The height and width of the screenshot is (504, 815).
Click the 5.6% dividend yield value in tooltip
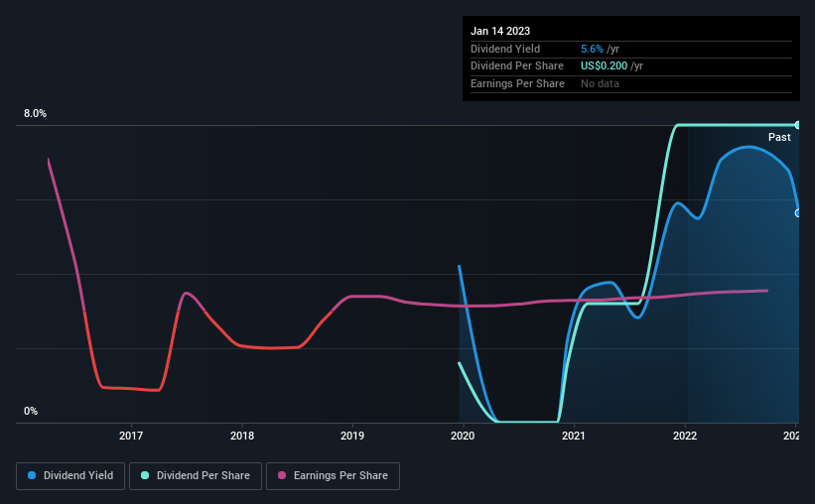pos(592,49)
